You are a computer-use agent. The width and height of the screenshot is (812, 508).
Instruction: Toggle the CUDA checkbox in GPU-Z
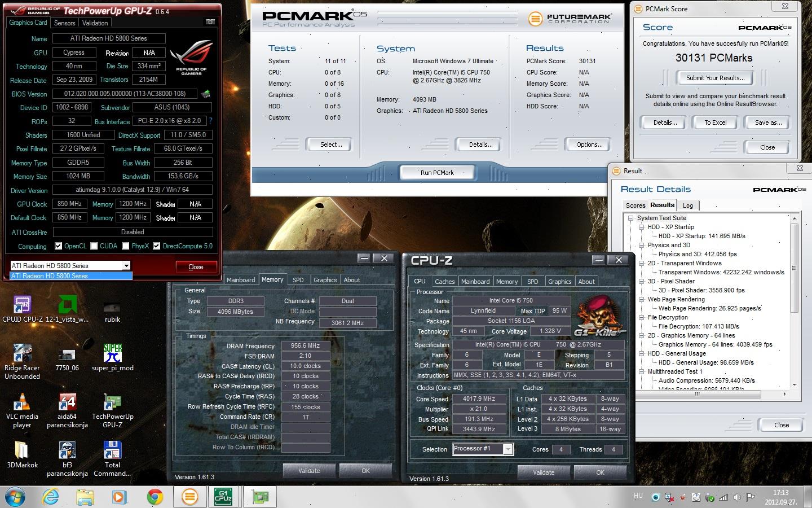(94, 246)
